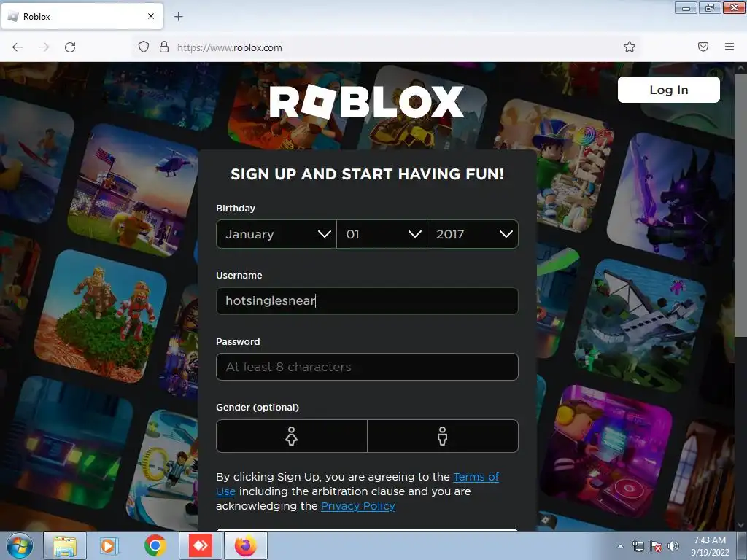Open the Firefox hamburger menu
The image size is (747, 560).
click(x=729, y=47)
